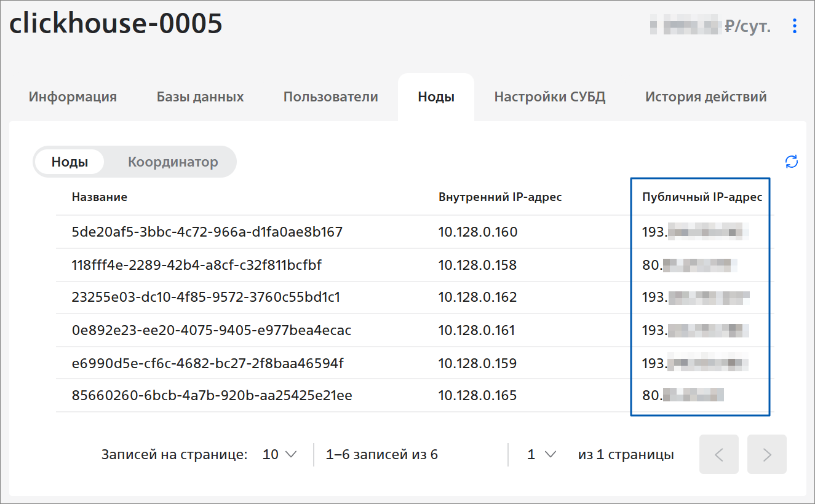The height and width of the screenshot is (504, 815).
Task: Click the Внутренний IP-адрес column header
Action: tap(500, 197)
